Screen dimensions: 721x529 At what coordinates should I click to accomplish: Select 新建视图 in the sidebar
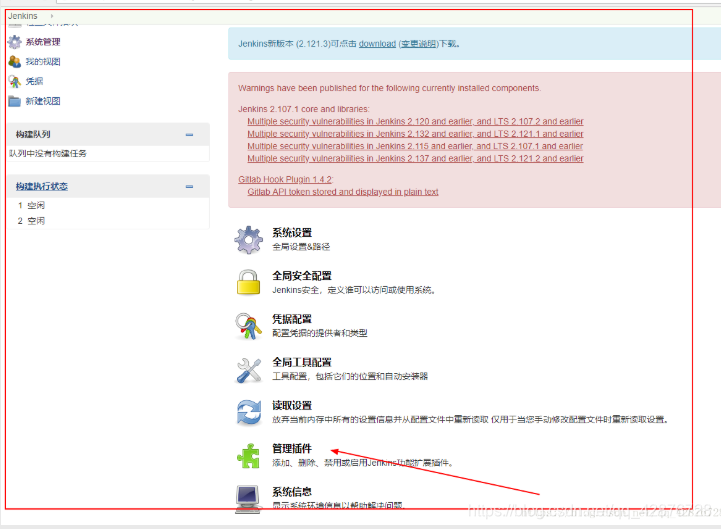click(x=43, y=101)
